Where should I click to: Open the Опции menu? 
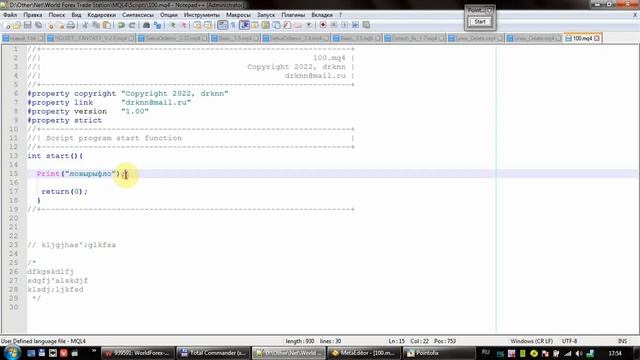tap(169, 15)
